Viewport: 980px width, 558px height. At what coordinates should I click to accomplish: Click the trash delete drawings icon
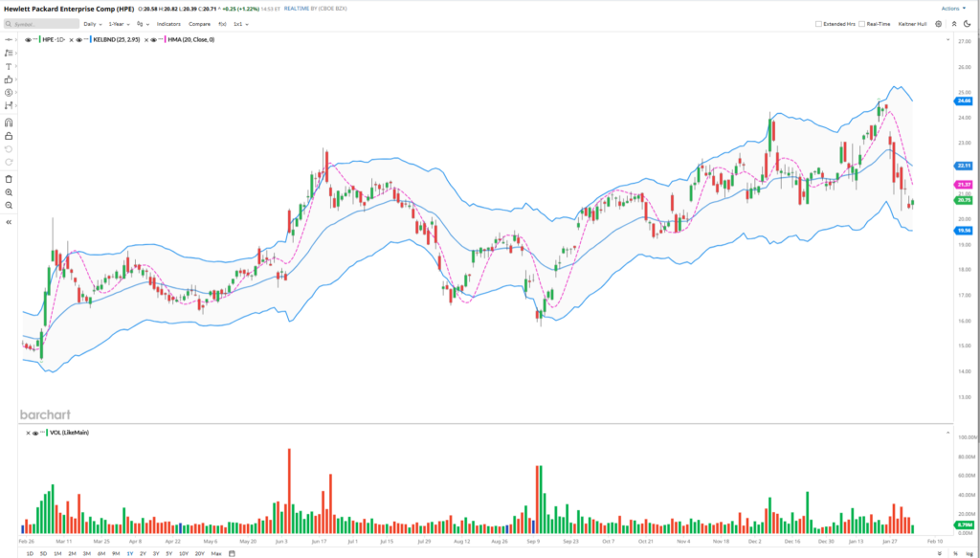(x=9, y=179)
